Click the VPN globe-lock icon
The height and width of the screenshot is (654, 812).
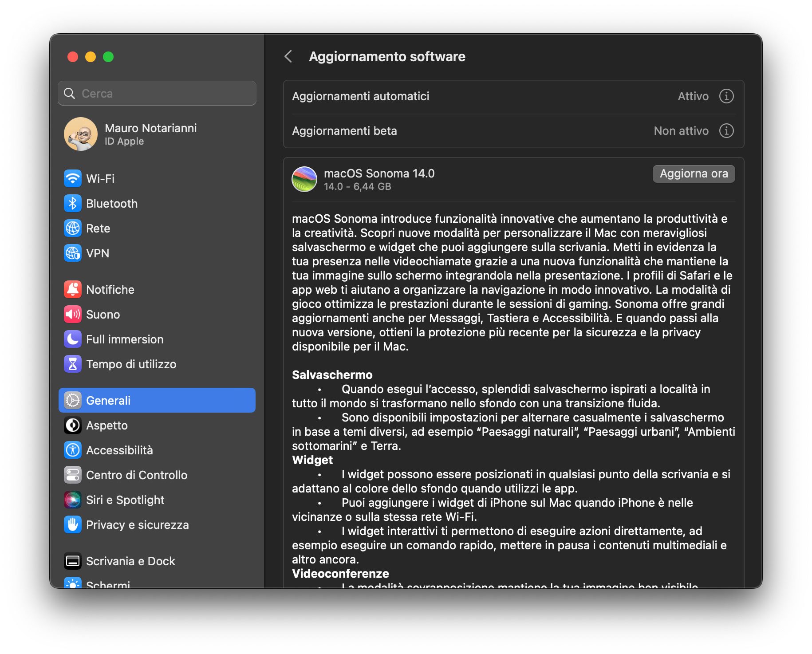pyautogui.click(x=73, y=253)
